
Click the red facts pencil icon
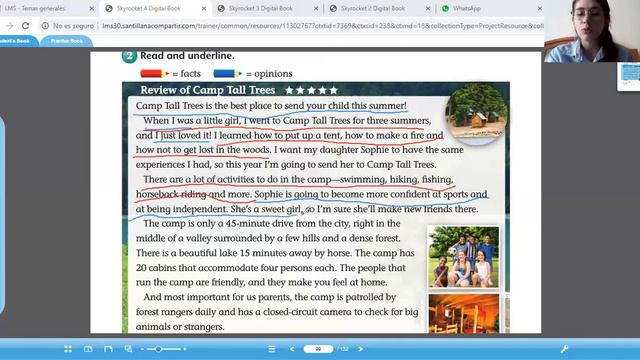154,73
